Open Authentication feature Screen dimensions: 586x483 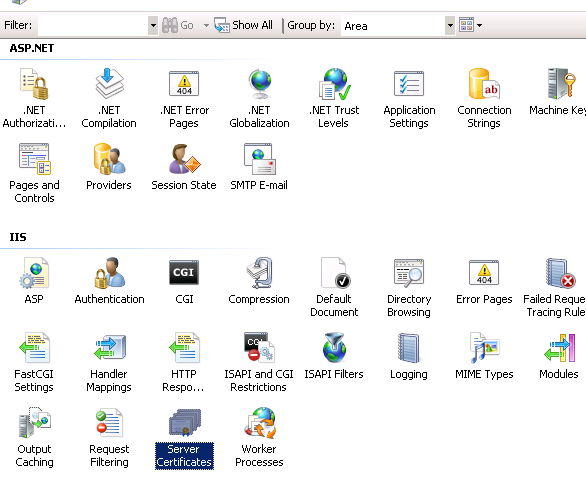(109, 281)
